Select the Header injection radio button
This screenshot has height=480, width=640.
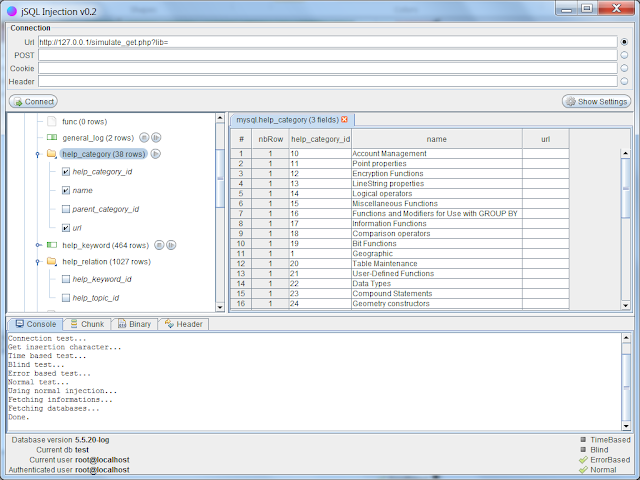(x=624, y=81)
